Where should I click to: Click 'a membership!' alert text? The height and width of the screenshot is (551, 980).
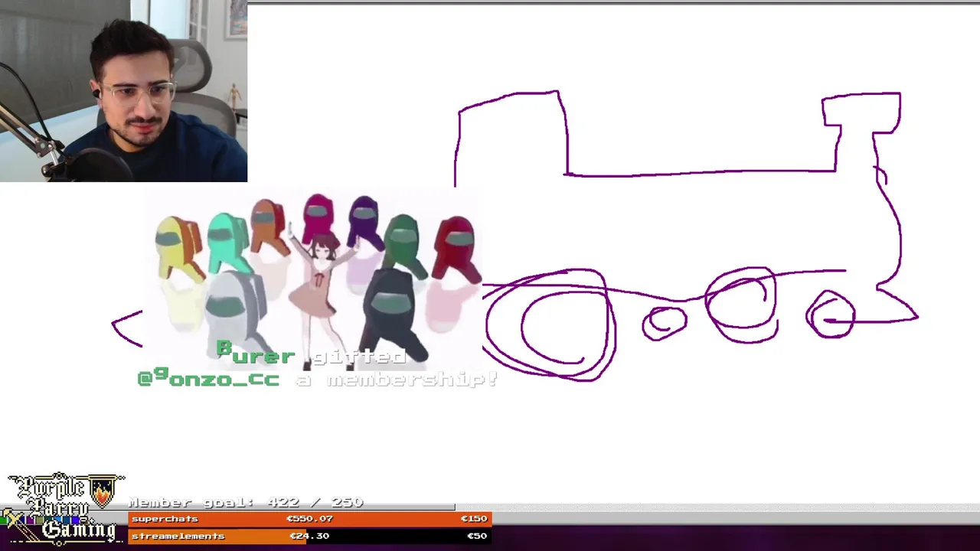[x=397, y=379]
